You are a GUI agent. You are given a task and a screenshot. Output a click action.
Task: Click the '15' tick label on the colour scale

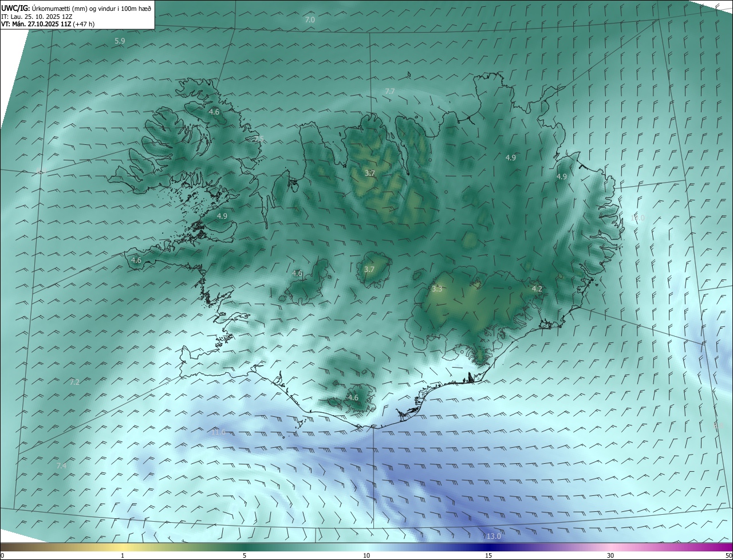coord(488,555)
